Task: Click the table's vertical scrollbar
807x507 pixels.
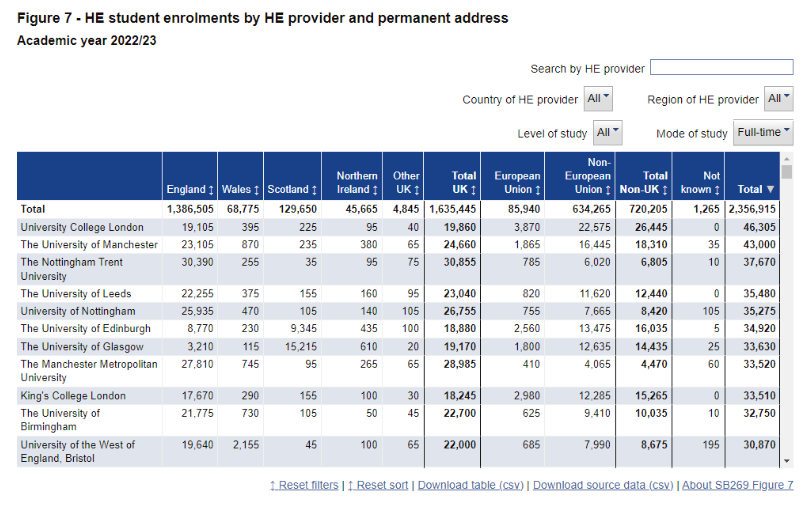Action: tap(786, 300)
